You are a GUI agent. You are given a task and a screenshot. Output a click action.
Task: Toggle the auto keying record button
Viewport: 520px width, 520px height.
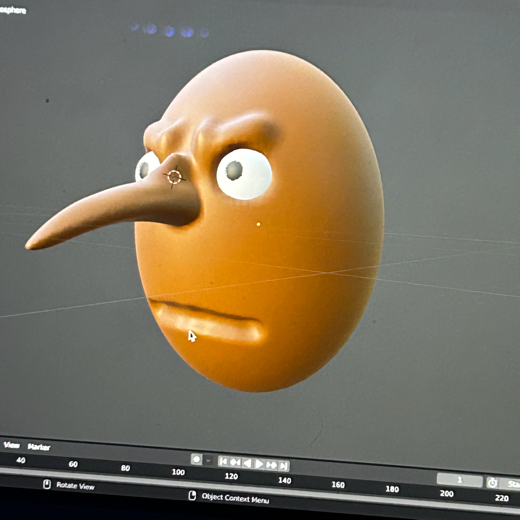point(196,460)
